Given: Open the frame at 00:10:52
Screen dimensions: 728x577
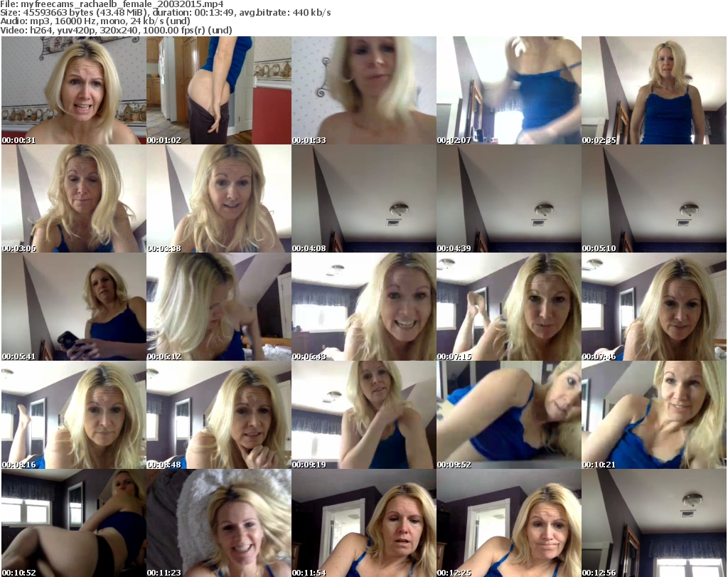Looking at the screenshot, I should (x=74, y=523).
